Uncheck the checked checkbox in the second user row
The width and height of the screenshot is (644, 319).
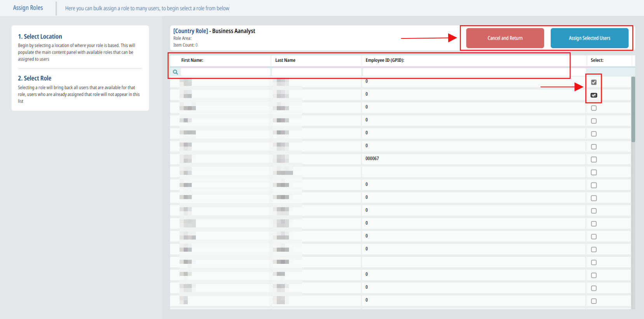pos(594,95)
